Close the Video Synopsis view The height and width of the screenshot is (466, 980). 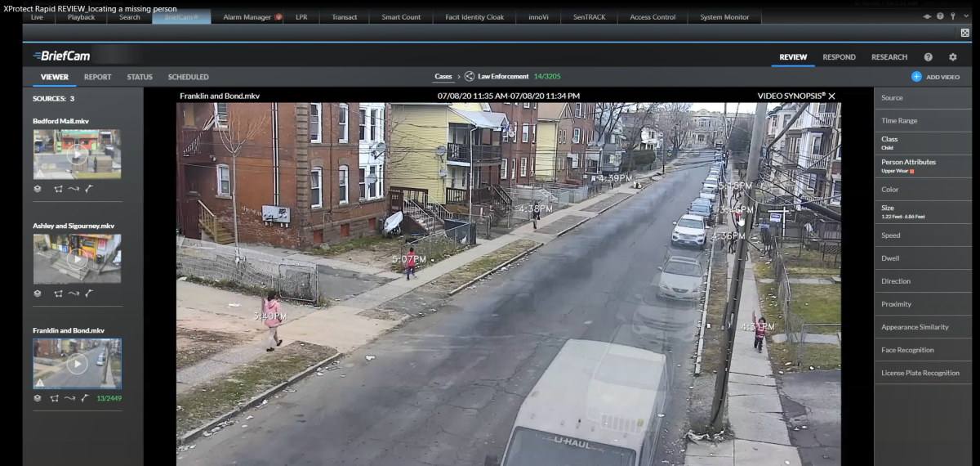[x=831, y=96]
